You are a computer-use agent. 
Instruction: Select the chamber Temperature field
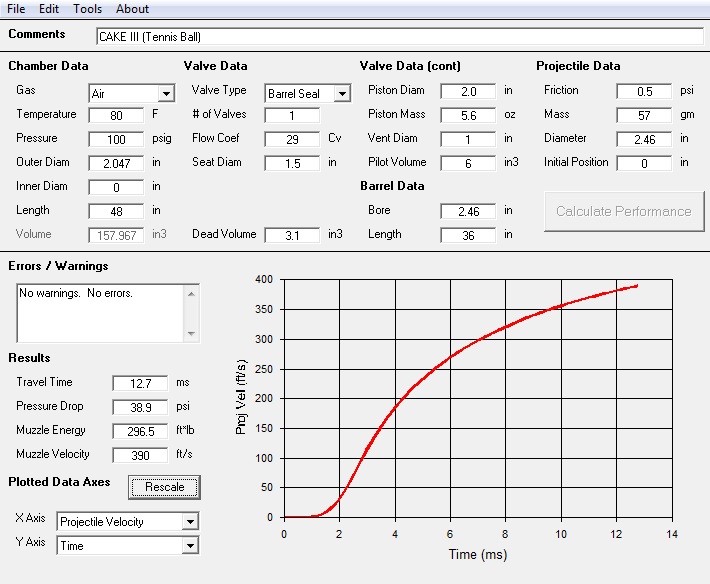(116, 115)
